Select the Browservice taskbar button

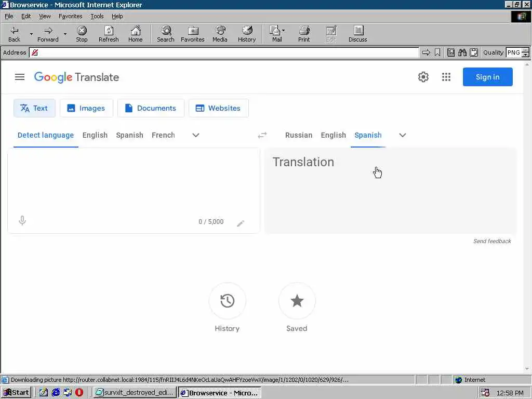[x=220, y=393]
